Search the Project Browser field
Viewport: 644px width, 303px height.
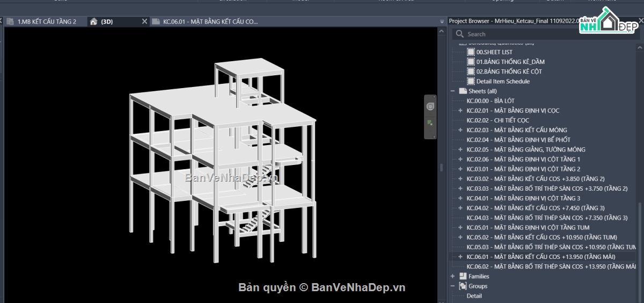[547, 34]
